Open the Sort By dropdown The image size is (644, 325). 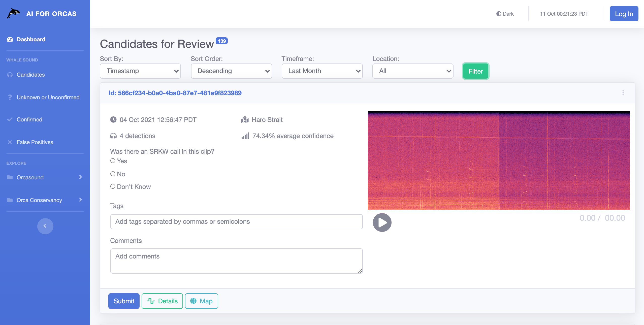pos(140,71)
